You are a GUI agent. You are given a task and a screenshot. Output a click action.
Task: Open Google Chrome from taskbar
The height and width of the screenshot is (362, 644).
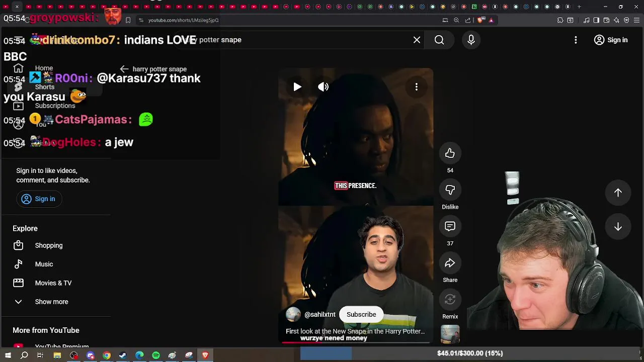[x=107, y=355]
